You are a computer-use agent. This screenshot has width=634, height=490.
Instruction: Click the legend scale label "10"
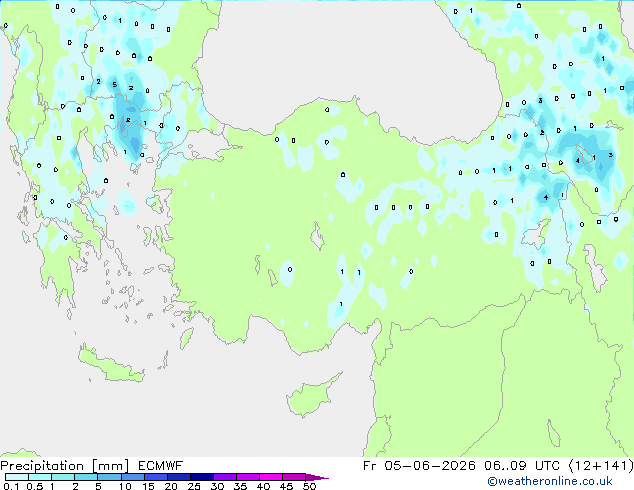[x=125, y=486]
